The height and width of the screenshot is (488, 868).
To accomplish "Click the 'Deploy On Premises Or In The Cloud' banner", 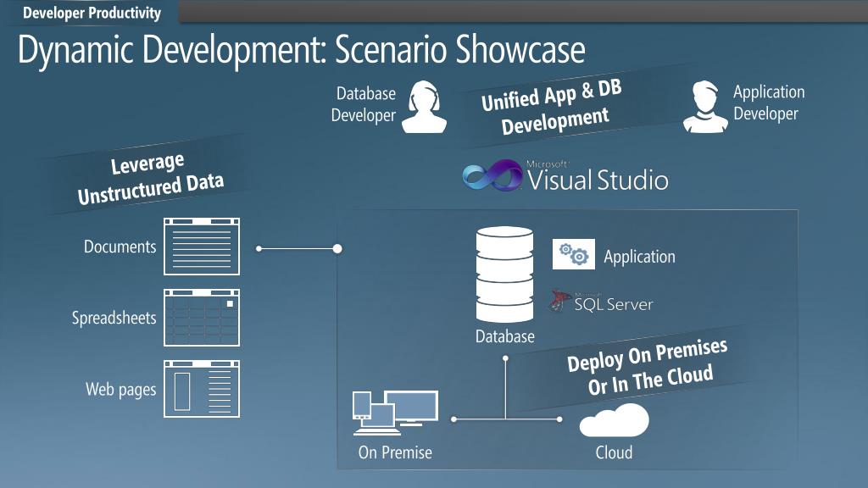I will (x=648, y=368).
